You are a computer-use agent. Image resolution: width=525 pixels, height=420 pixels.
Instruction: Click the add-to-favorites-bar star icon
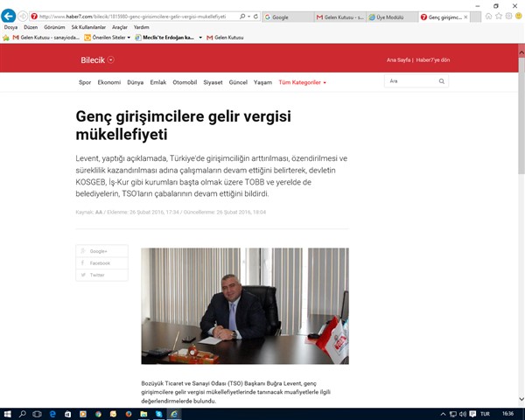pyautogui.click(x=6, y=38)
